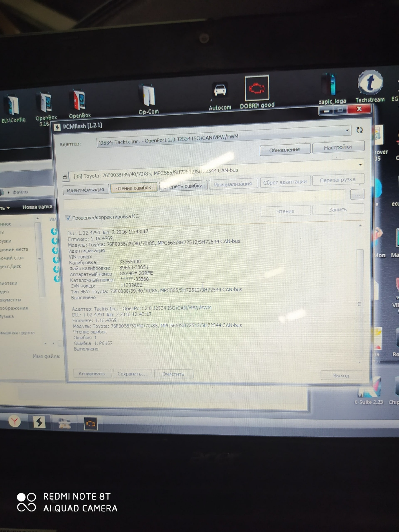Click the Стереть ошибки button

[183, 186]
